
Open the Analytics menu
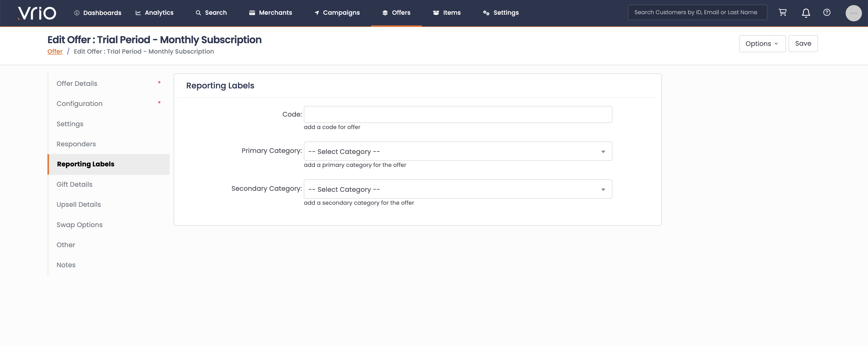click(x=154, y=13)
